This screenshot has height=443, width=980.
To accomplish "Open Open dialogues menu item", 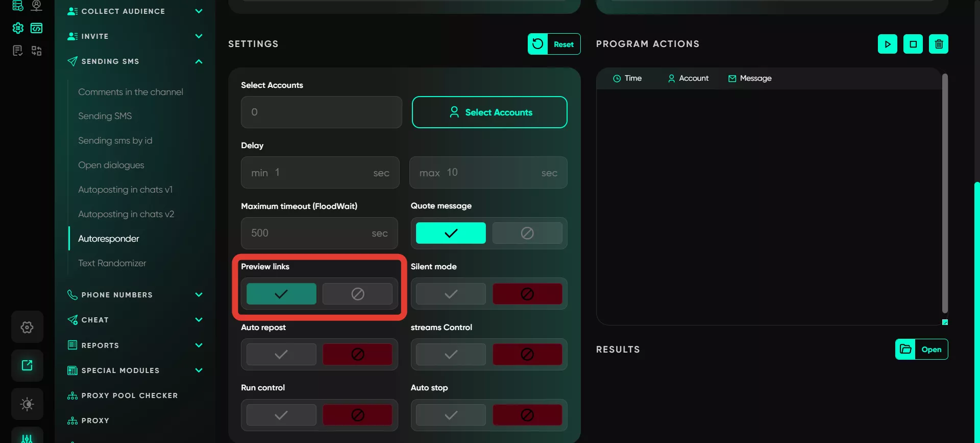I will click(x=111, y=165).
